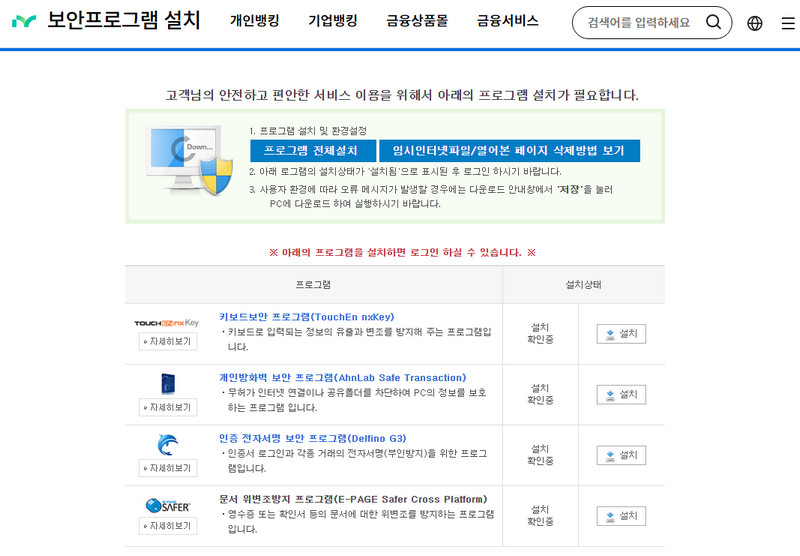Image resolution: width=800 pixels, height=556 pixels.
Task: Click 문서 위변조방지 프로그램(E-PAGE Safer Cross Platform) title
Action: click(x=353, y=499)
